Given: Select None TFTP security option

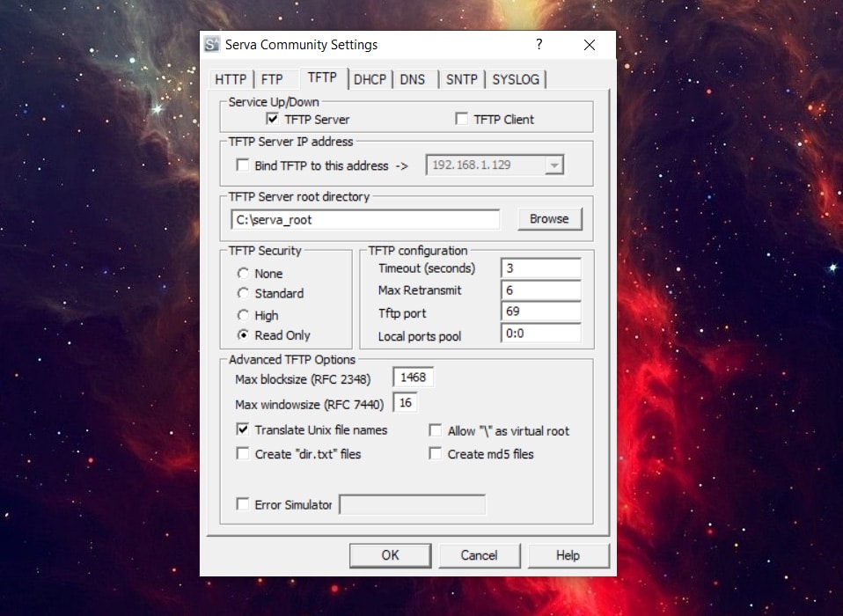Looking at the screenshot, I should [243, 274].
